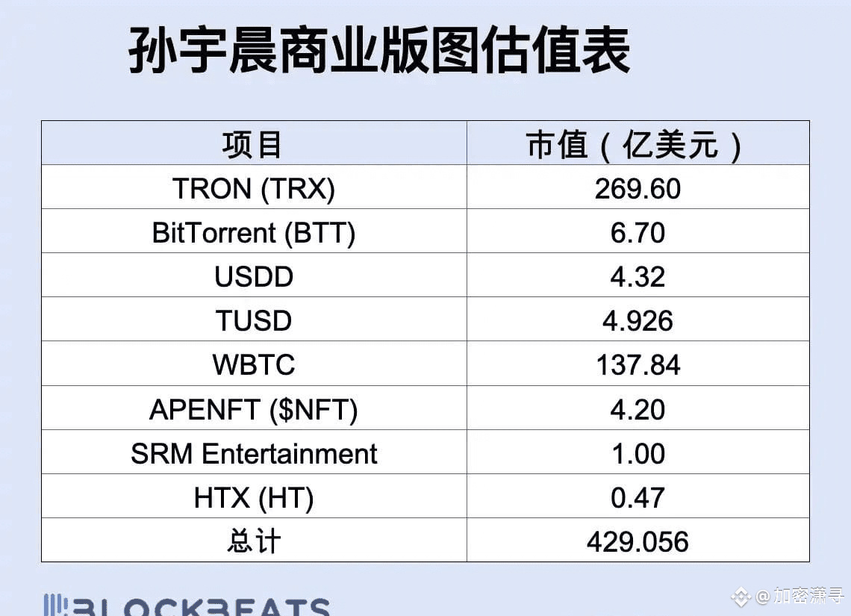851x616 pixels.
Task: Click the title 孙宇晨商业版图估值表
Action: 380,51
